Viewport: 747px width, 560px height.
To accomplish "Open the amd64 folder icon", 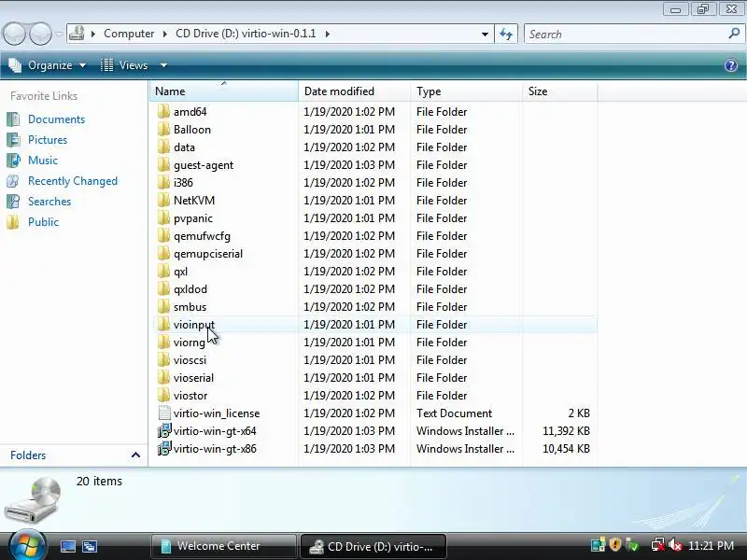I will pos(163,111).
